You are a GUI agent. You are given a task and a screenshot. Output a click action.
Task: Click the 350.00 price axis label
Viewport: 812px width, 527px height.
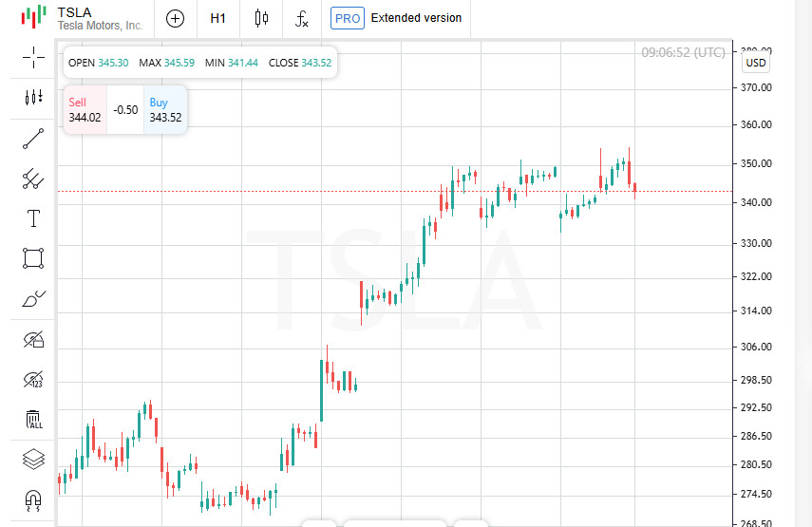[756, 163]
